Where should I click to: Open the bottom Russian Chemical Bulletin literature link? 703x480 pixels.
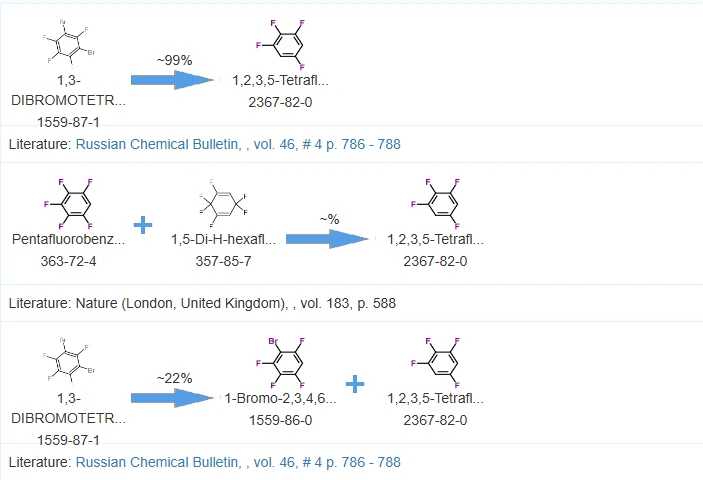(x=238, y=462)
